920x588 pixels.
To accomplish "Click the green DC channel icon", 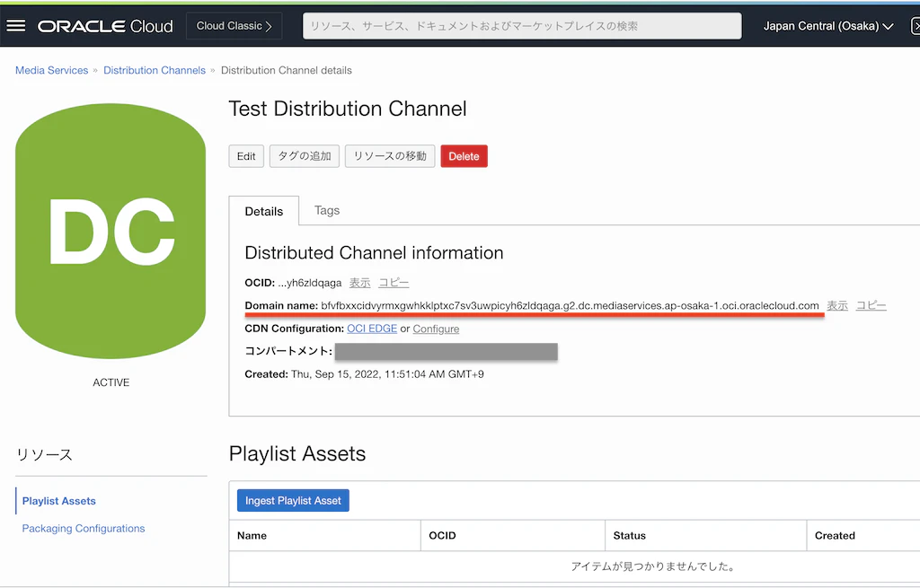I will pyautogui.click(x=111, y=231).
